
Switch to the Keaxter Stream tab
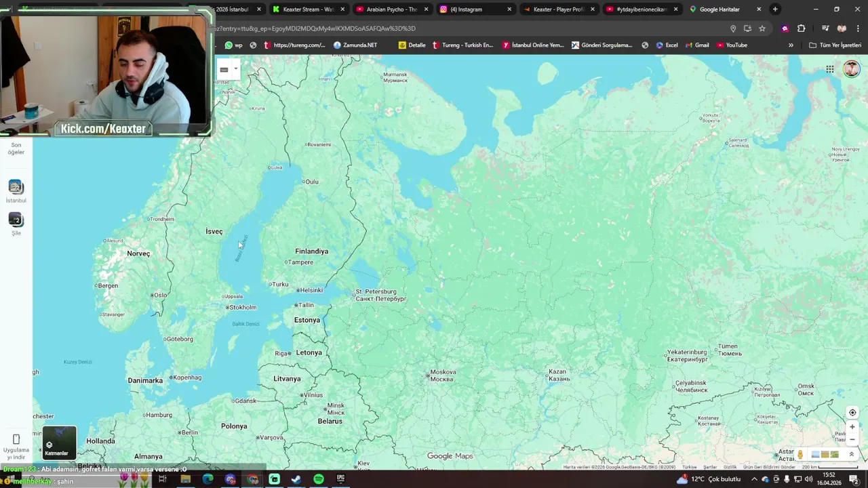click(309, 9)
